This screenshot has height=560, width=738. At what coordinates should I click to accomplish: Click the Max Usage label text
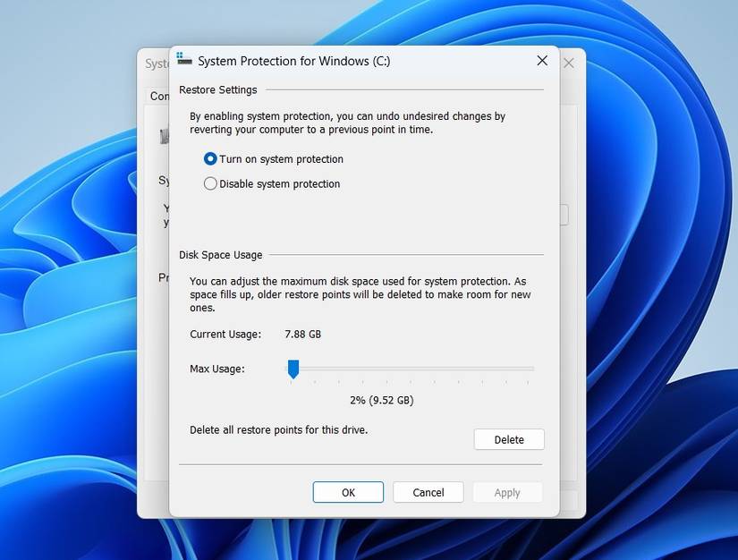click(x=217, y=369)
